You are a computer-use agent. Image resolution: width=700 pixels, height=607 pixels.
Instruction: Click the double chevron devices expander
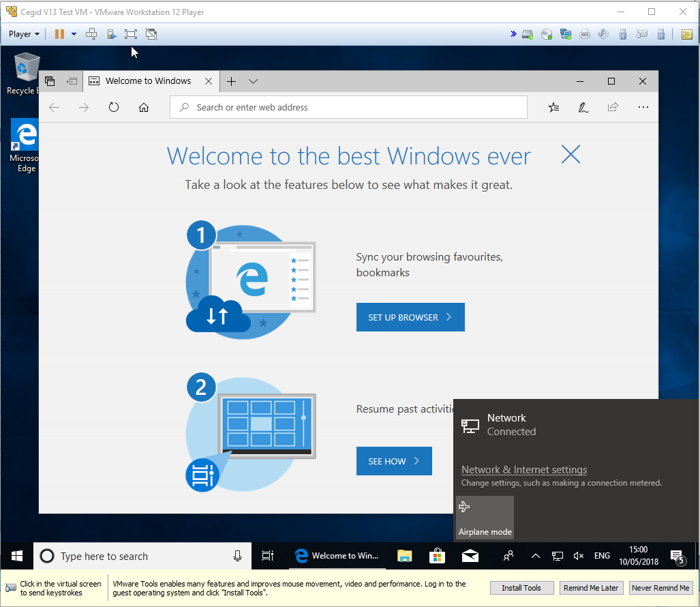pyautogui.click(x=513, y=34)
